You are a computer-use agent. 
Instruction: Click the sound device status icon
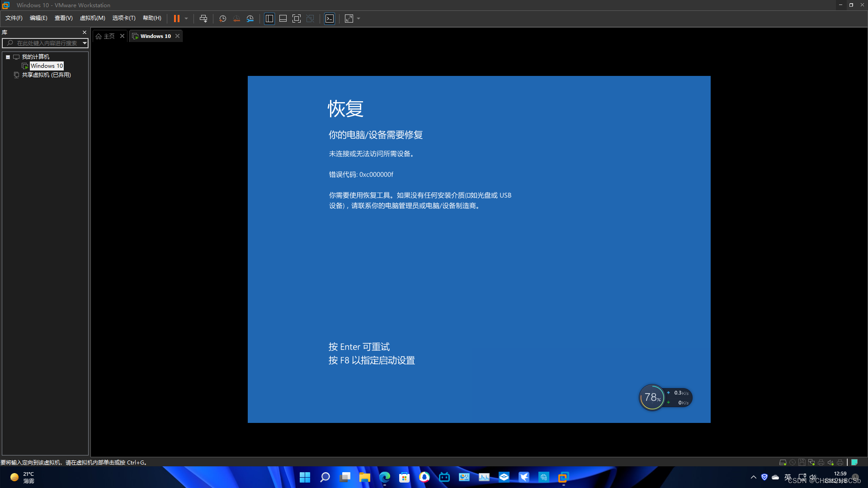pyautogui.click(x=830, y=462)
